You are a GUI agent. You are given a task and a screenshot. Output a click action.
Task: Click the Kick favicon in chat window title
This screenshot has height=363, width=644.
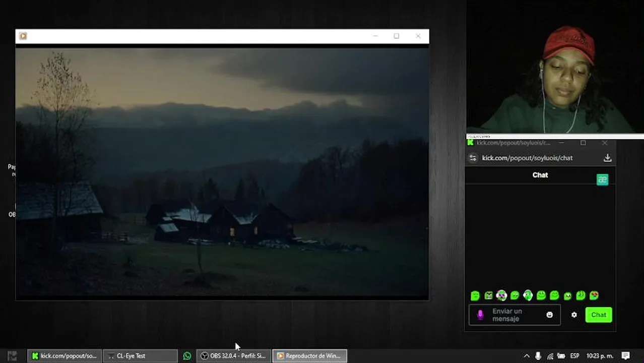471,143
